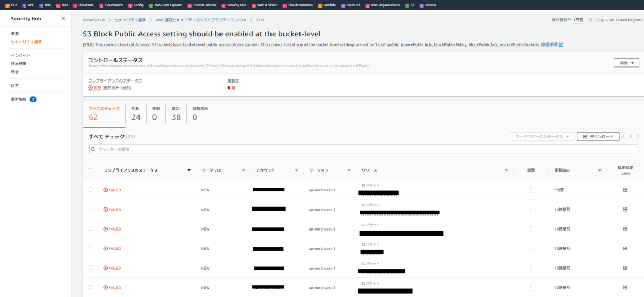This screenshot has height=297, width=644.
Task: Click the 7分前 updated-time cell
Action: [x=559, y=190]
